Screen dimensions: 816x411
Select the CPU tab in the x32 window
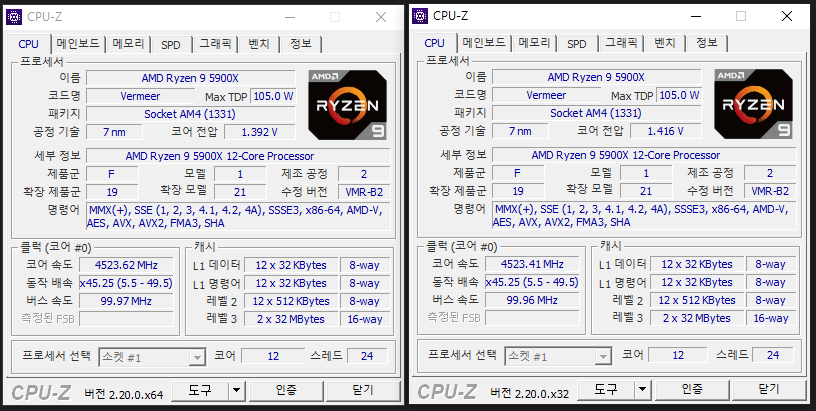435,43
